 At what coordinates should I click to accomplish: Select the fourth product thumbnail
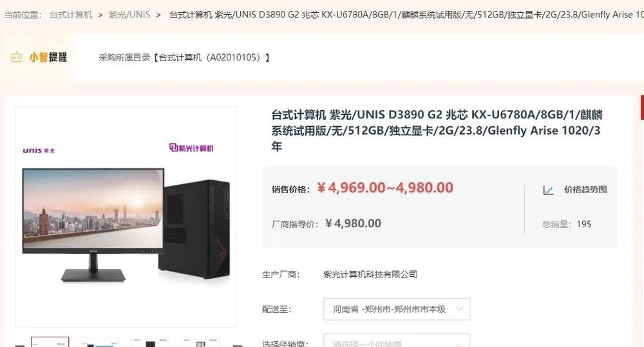[x=200, y=342]
